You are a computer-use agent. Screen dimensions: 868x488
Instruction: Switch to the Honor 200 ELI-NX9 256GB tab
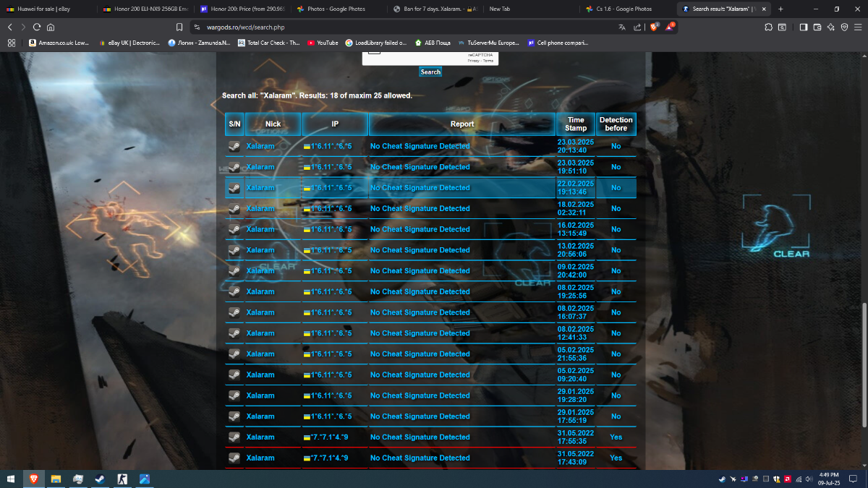(145, 9)
